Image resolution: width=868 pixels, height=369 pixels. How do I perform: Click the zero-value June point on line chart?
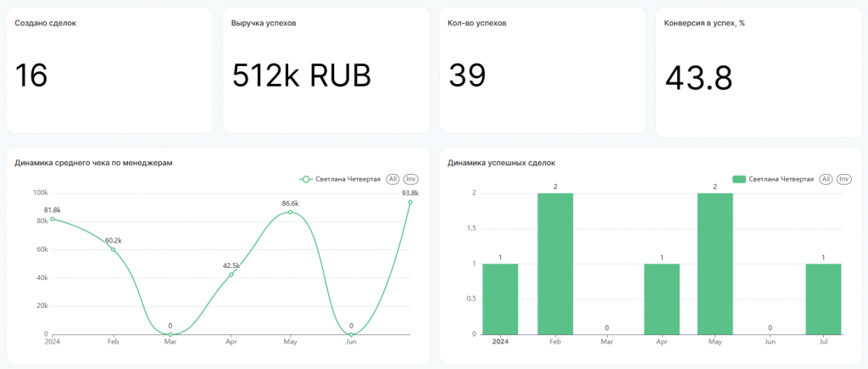coord(351,334)
